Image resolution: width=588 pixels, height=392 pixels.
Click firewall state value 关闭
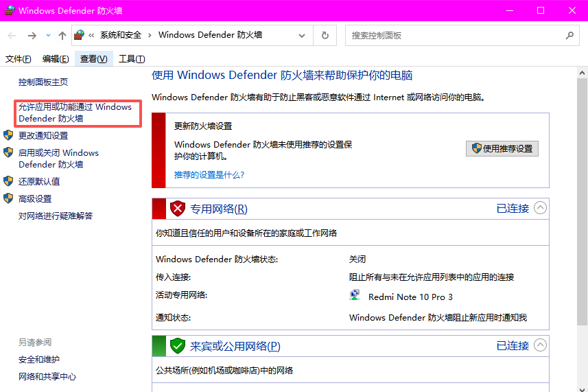click(357, 260)
